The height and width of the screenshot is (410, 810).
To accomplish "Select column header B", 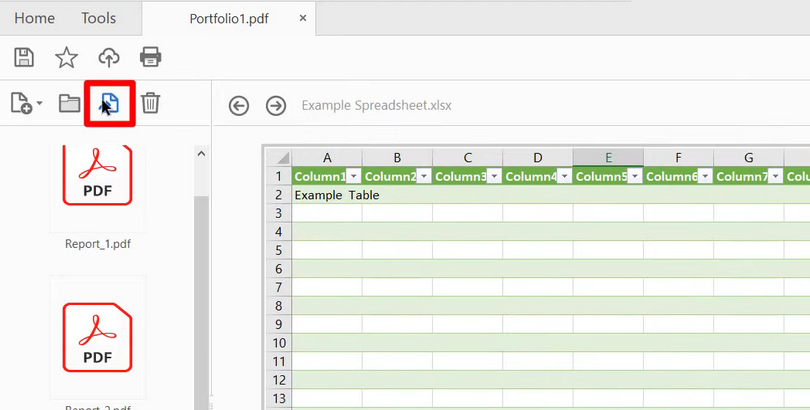I will click(397, 157).
